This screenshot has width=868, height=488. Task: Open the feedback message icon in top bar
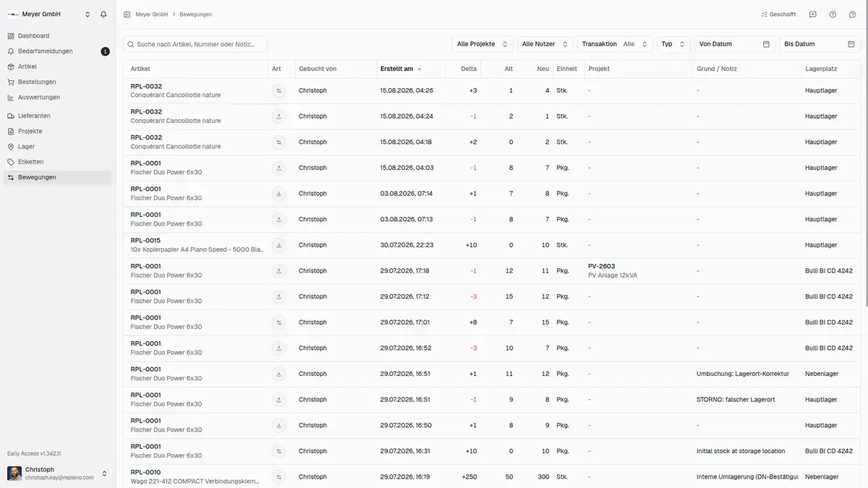point(813,14)
